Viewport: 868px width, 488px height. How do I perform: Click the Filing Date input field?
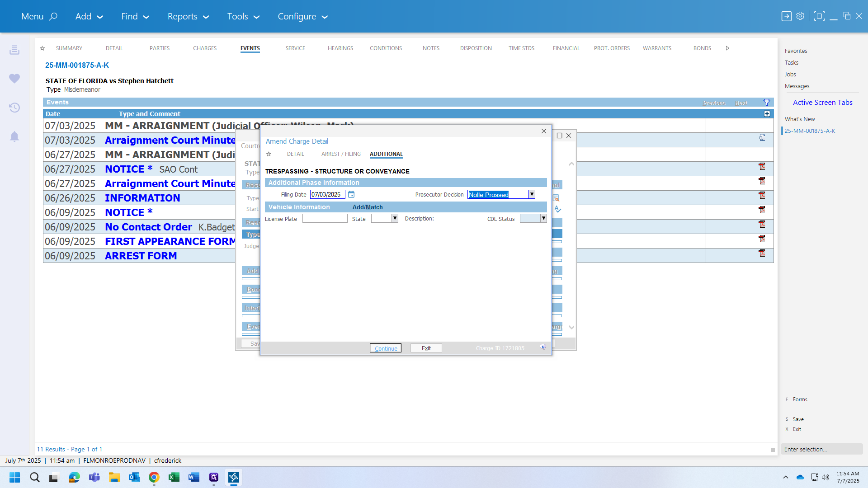point(327,195)
